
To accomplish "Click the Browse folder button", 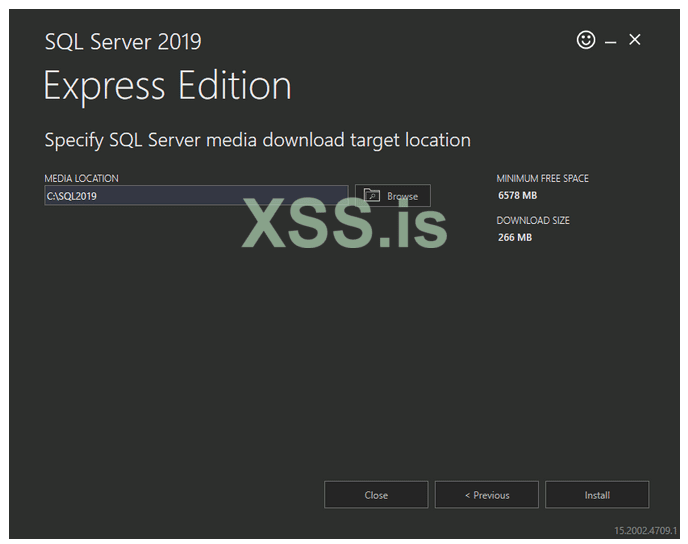I will pos(393,196).
